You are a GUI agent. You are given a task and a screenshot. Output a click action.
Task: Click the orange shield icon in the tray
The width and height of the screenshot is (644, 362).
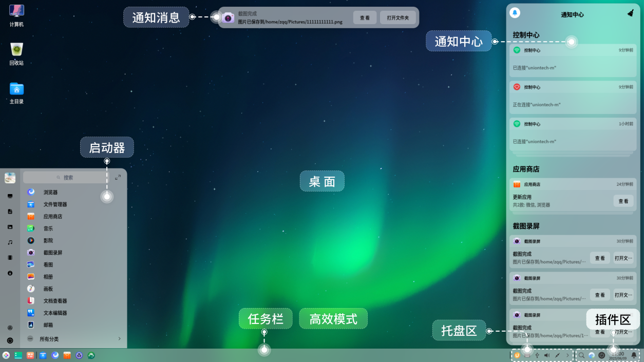[517, 355]
